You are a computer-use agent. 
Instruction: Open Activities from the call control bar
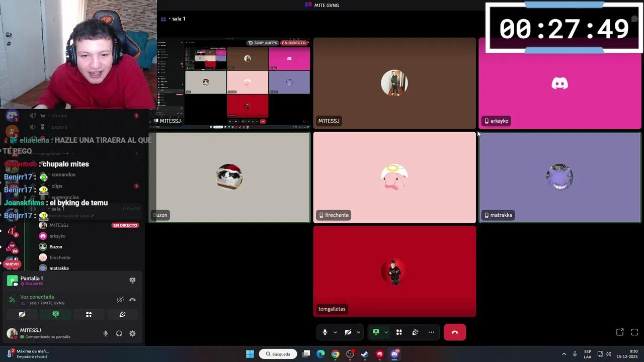tap(399, 332)
